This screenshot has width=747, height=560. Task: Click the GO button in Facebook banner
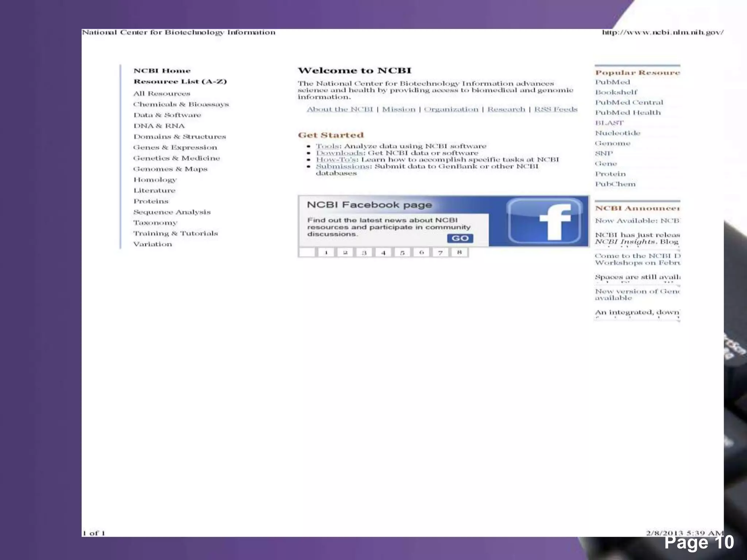click(460, 238)
